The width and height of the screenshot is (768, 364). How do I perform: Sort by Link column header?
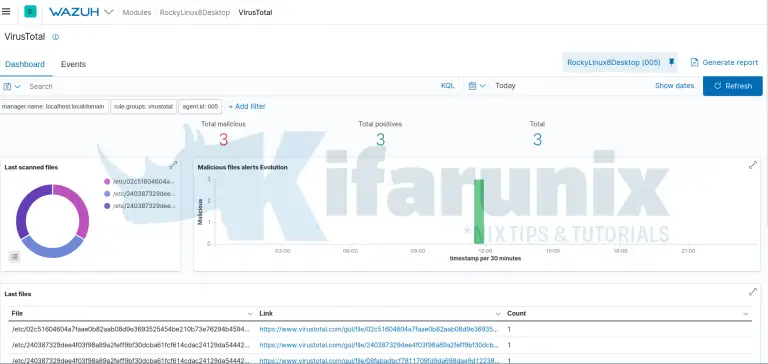(x=380, y=314)
